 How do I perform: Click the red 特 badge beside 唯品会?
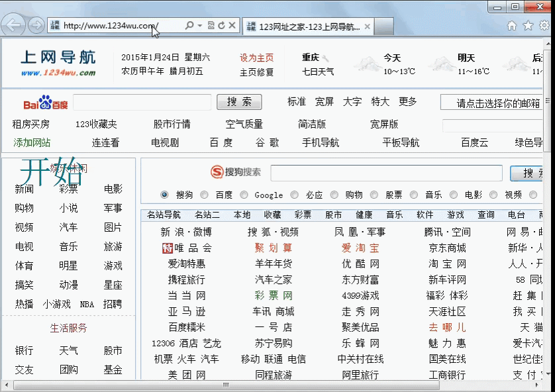pos(167,248)
